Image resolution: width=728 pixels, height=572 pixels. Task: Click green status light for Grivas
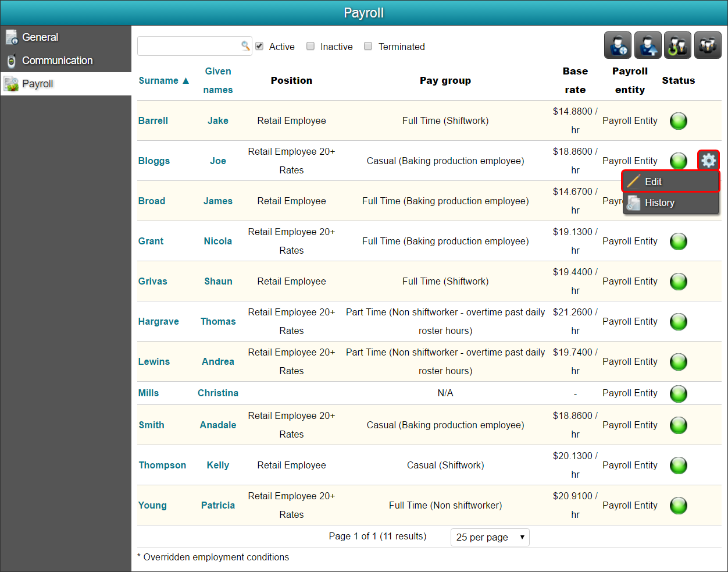tap(679, 282)
